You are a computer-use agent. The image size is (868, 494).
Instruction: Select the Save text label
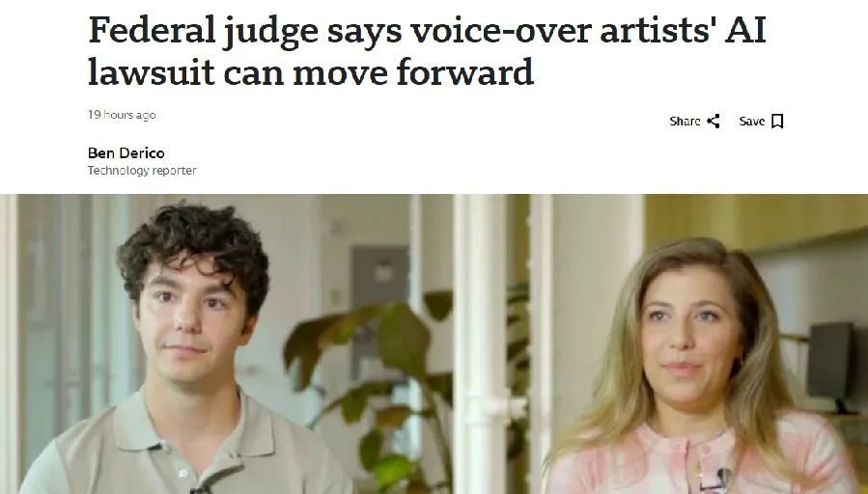pos(752,122)
